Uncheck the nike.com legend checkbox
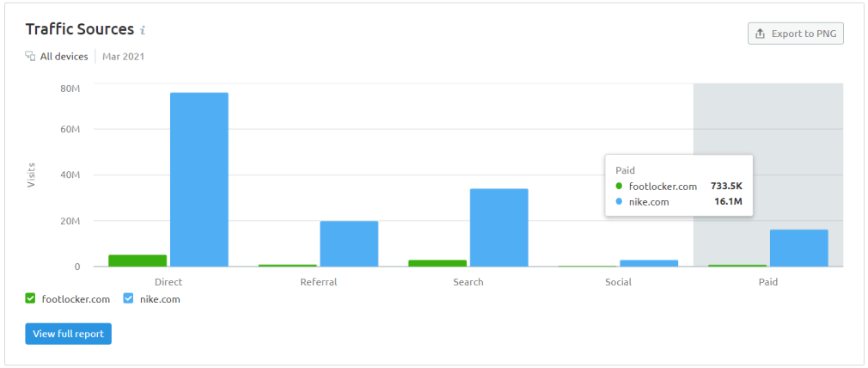868x368 pixels. 128,298
